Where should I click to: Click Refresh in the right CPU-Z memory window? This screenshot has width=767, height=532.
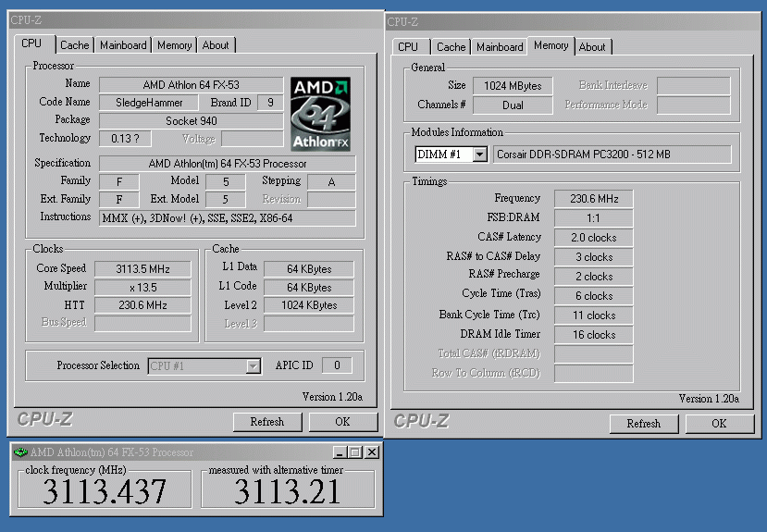point(644,424)
